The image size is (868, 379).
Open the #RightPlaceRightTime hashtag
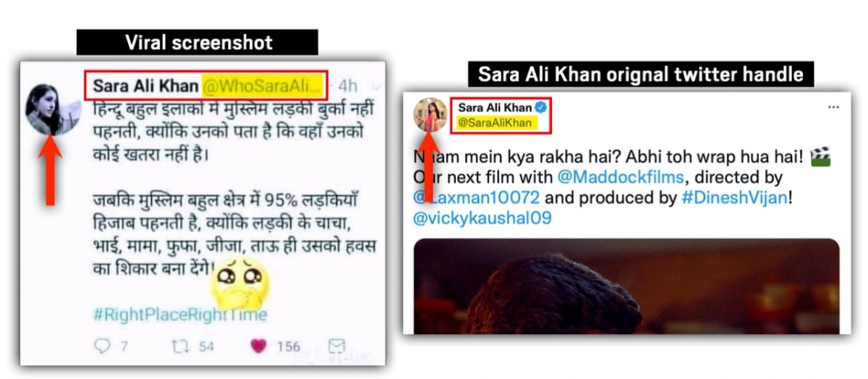[180, 315]
